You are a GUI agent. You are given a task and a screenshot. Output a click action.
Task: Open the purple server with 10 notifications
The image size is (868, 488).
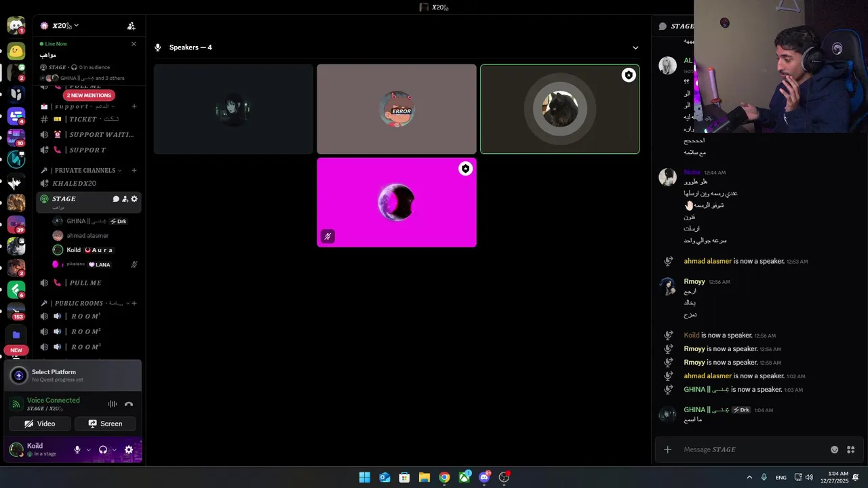pos(16,138)
